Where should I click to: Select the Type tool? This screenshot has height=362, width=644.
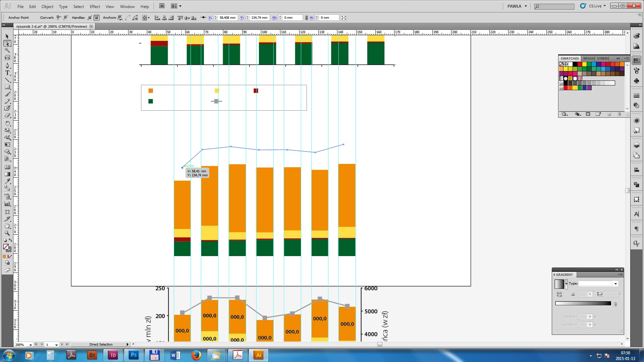(7, 73)
